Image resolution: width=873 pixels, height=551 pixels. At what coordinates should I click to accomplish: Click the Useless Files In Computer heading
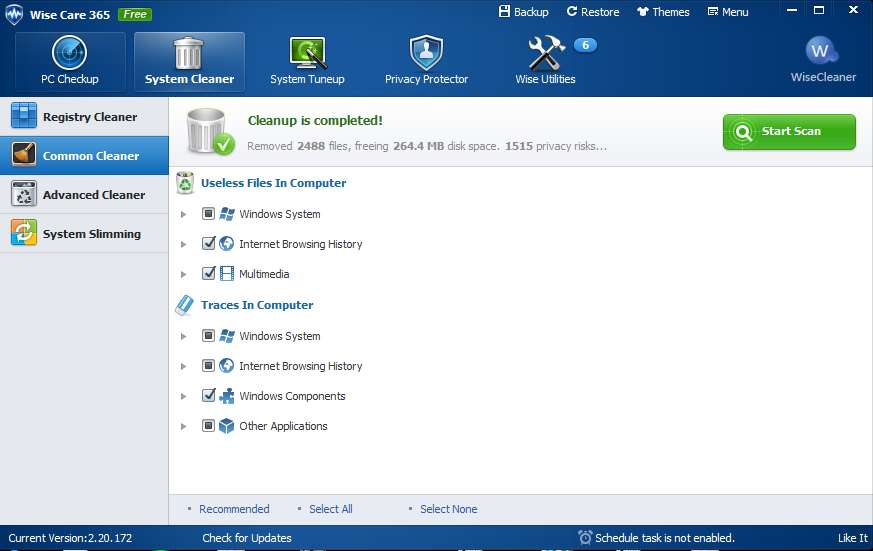click(x=273, y=183)
